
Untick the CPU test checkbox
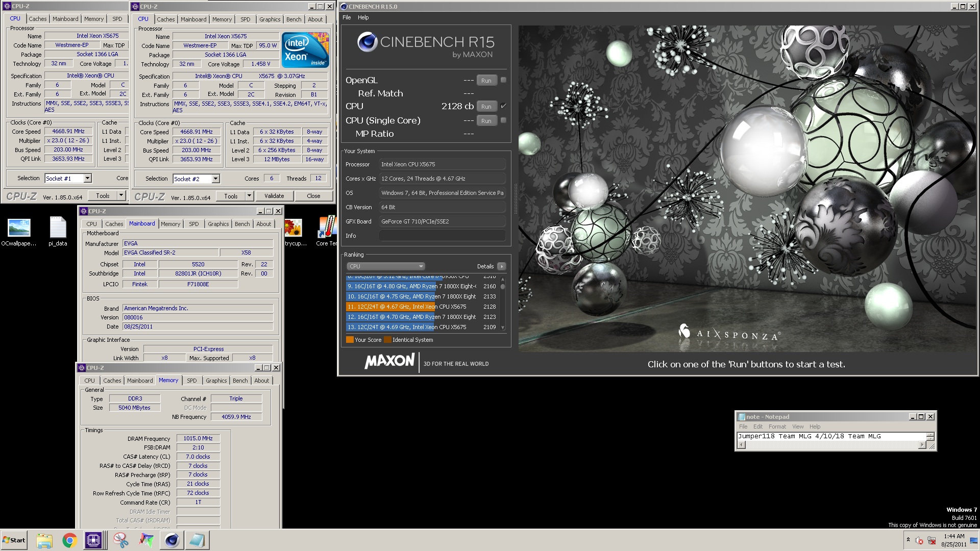tap(503, 106)
